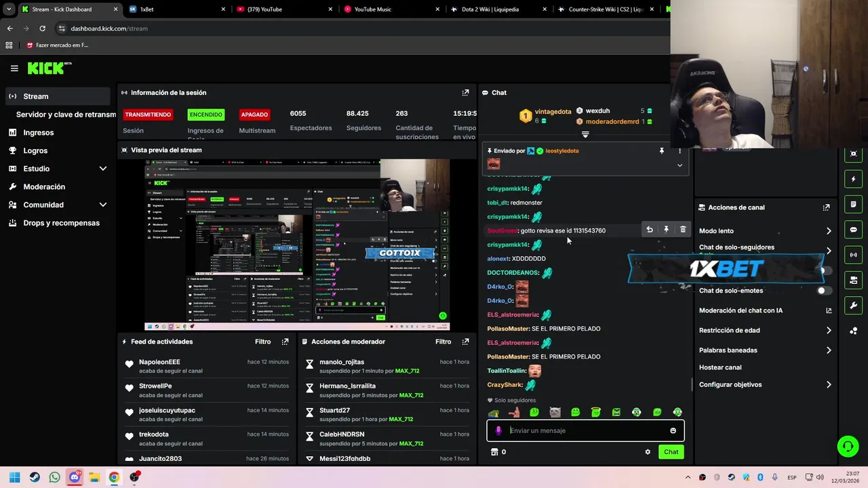Select the grey cat quick emote
The image size is (868, 488).
point(555,412)
